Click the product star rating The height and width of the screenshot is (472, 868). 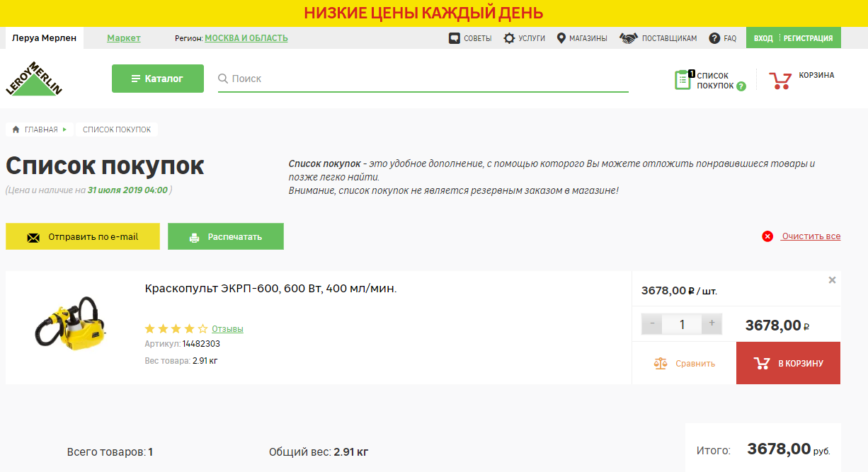point(176,329)
